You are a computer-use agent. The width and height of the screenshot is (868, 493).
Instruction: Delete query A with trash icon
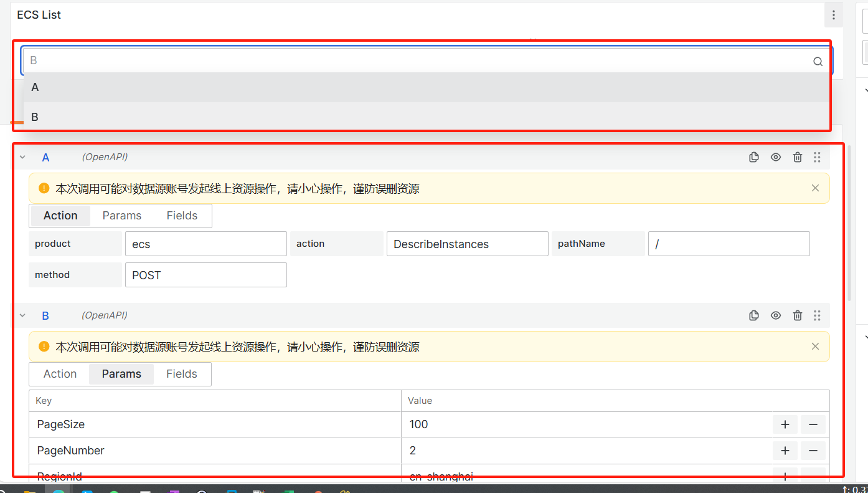(798, 158)
